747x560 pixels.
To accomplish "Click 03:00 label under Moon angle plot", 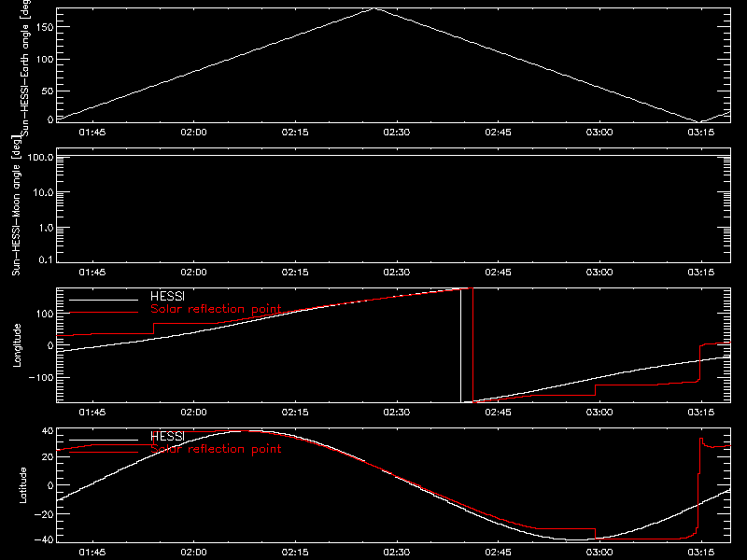I will click(599, 273).
